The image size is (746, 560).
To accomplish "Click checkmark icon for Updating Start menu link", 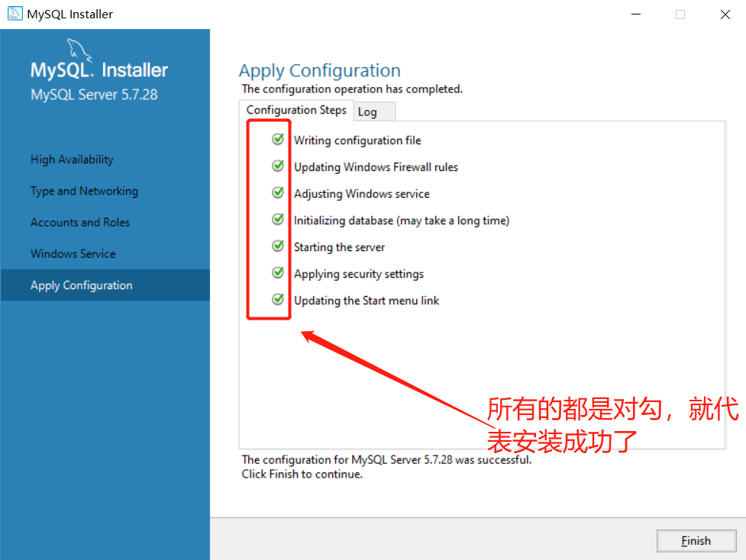I will 278,298.
